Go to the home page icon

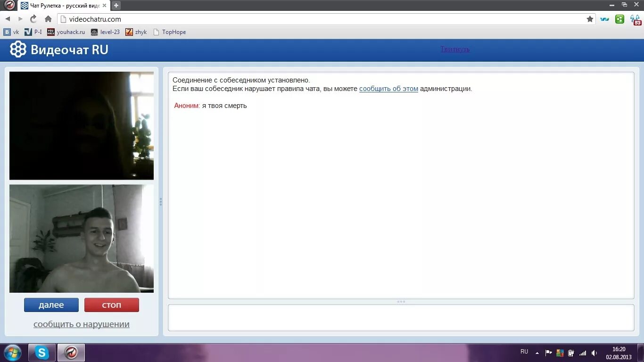tap(48, 19)
